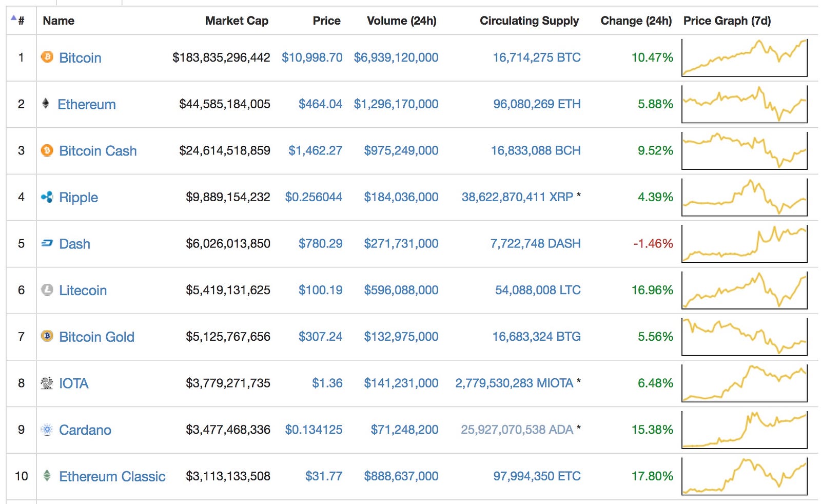Sort table by Price column header
Image resolution: width=821 pixels, height=504 pixels.
point(326,21)
